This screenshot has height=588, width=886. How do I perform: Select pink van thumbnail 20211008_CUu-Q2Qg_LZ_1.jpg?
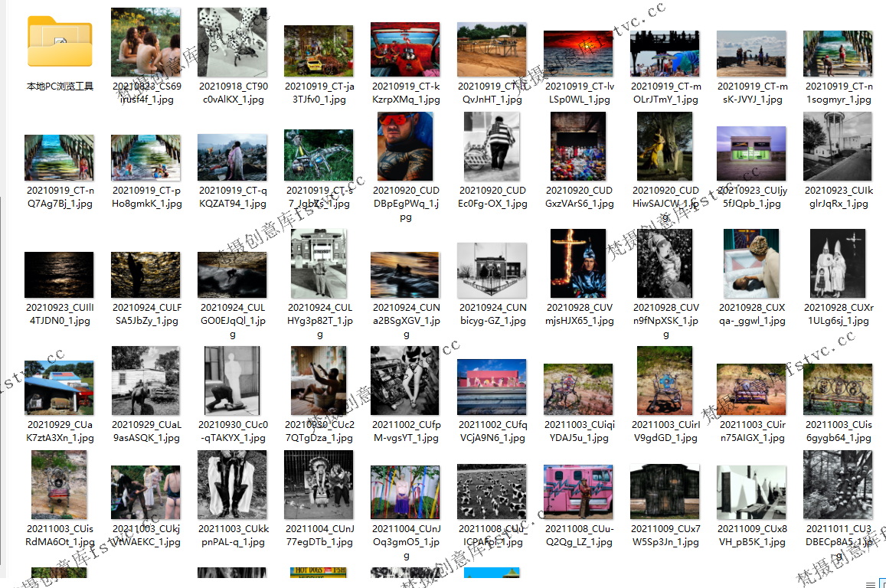(578, 492)
